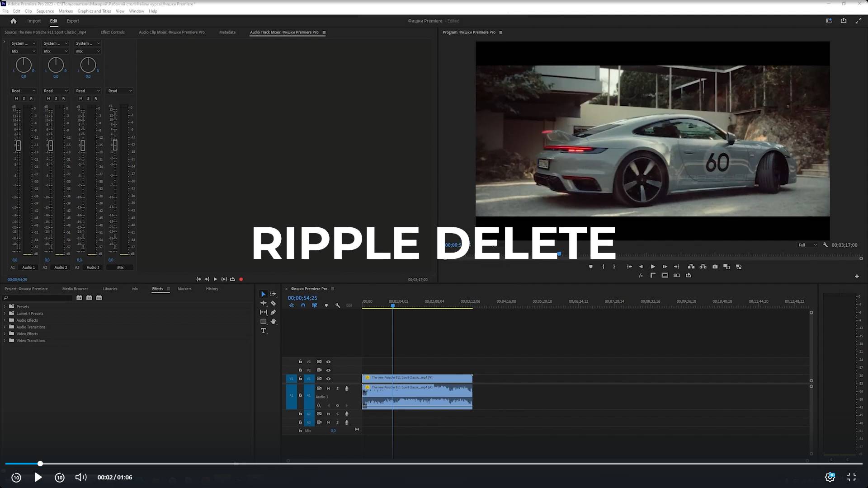Rewind the video 10 seconds

(16, 477)
